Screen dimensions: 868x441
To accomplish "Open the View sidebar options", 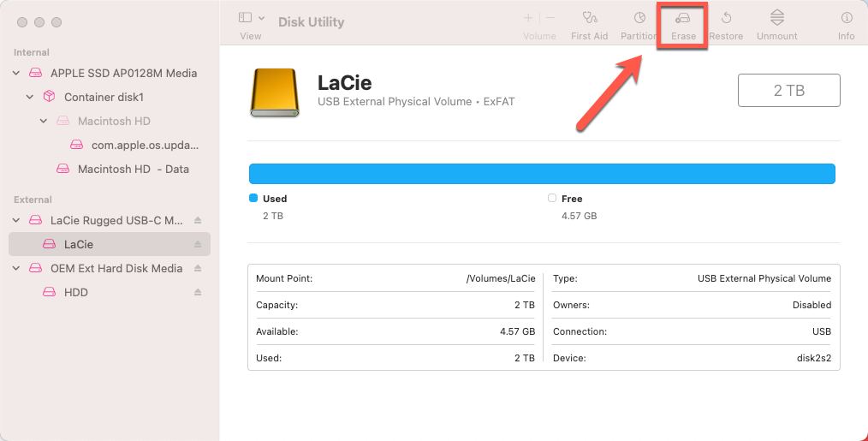I will 245,18.
